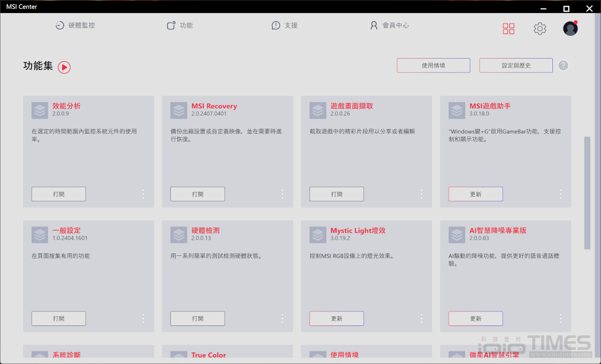The height and width of the screenshot is (364, 601).
Task: Click the 效能分析 title text
Action: click(67, 106)
